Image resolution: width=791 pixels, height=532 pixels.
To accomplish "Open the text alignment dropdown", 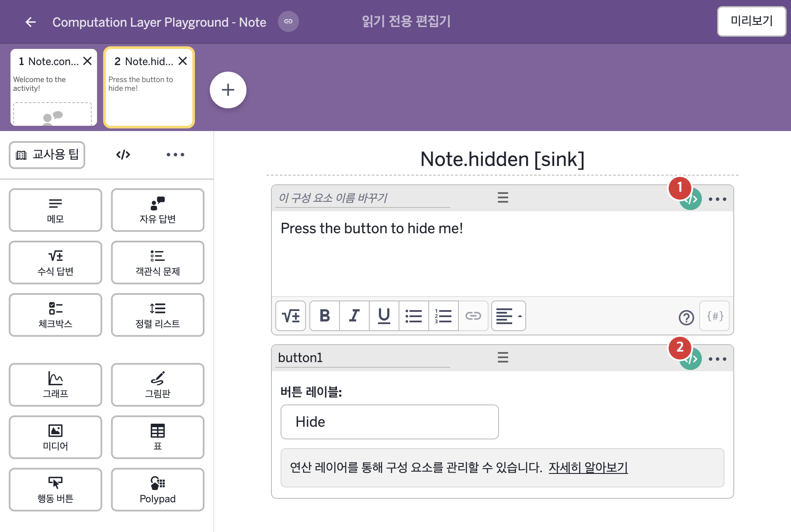I will [x=509, y=316].
